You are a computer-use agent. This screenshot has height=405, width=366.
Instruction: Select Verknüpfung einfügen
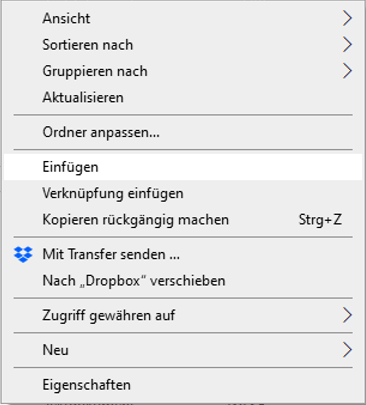pyautogui.click(x=183, y=193)
